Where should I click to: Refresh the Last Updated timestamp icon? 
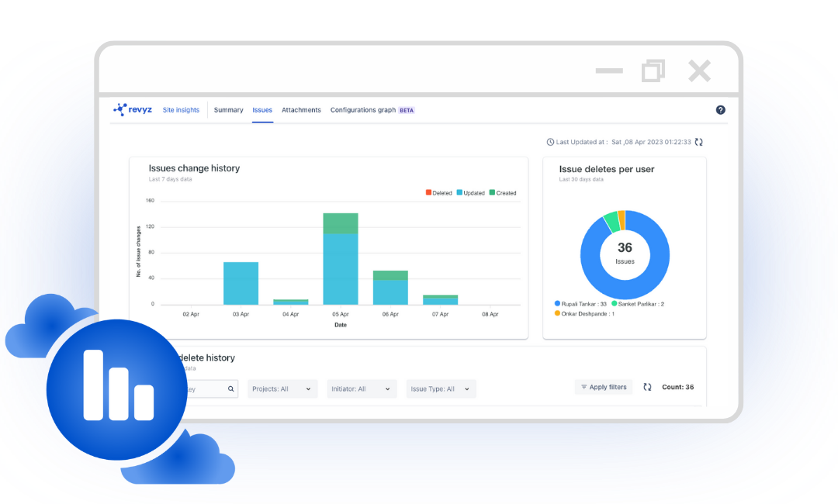point(698,142)
